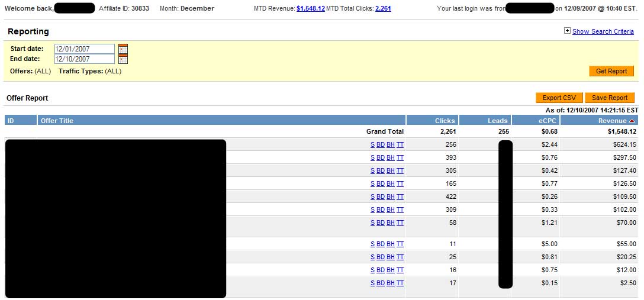644x300 pixels.
Task: Click BH link in the $70.00 row
Action: coord(390,223)
